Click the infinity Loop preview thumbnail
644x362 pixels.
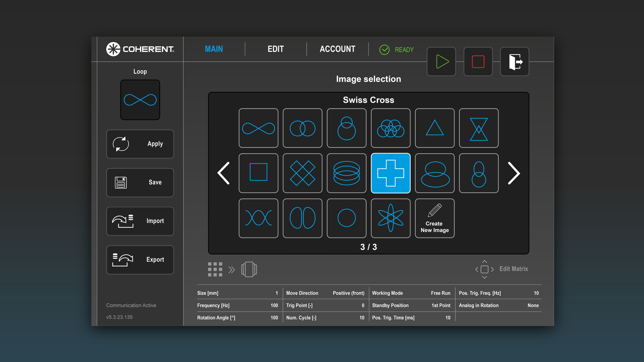coord(140,100)
